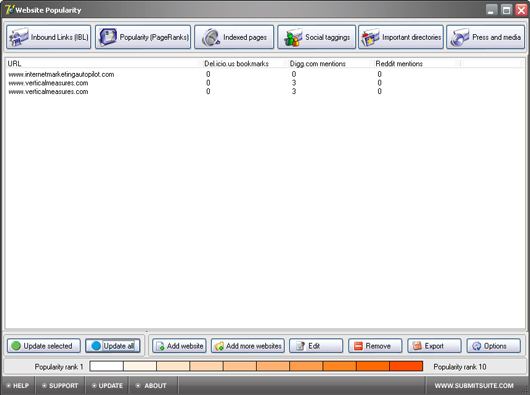This screenshot has width=530, height=395.
Task: Sort by Del.icio.us bookmarks column header
Action: point(245,64)
